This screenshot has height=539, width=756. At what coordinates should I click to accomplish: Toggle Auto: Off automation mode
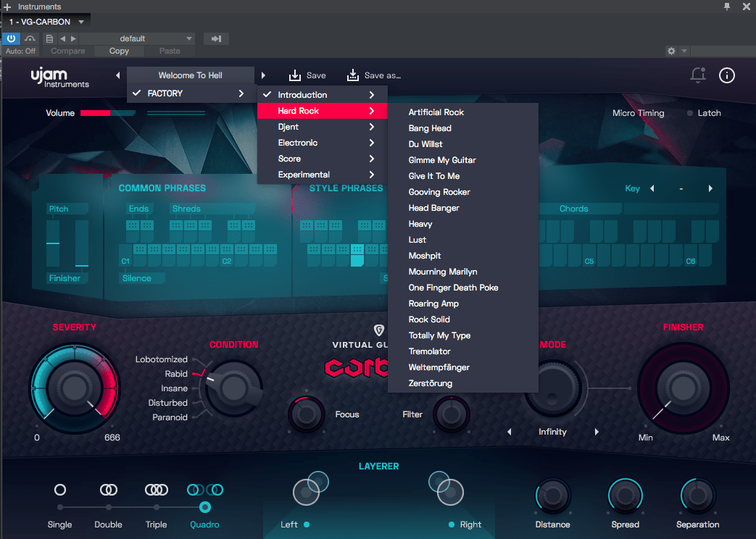20,51
